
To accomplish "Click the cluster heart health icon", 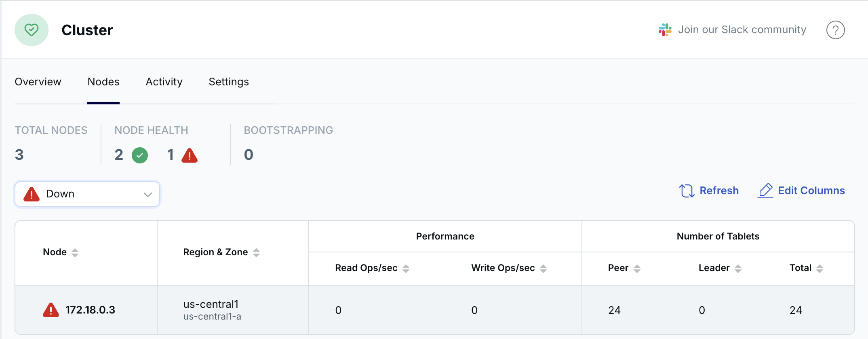I will (32, 30).
